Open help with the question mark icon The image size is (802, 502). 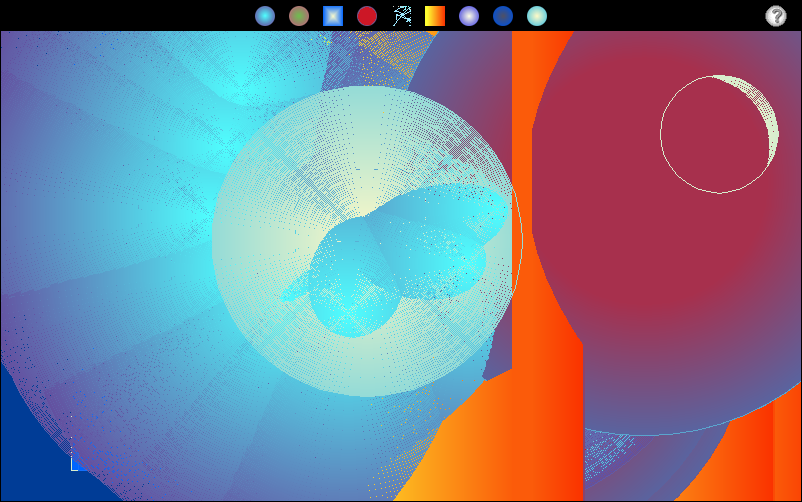(775, 16)
